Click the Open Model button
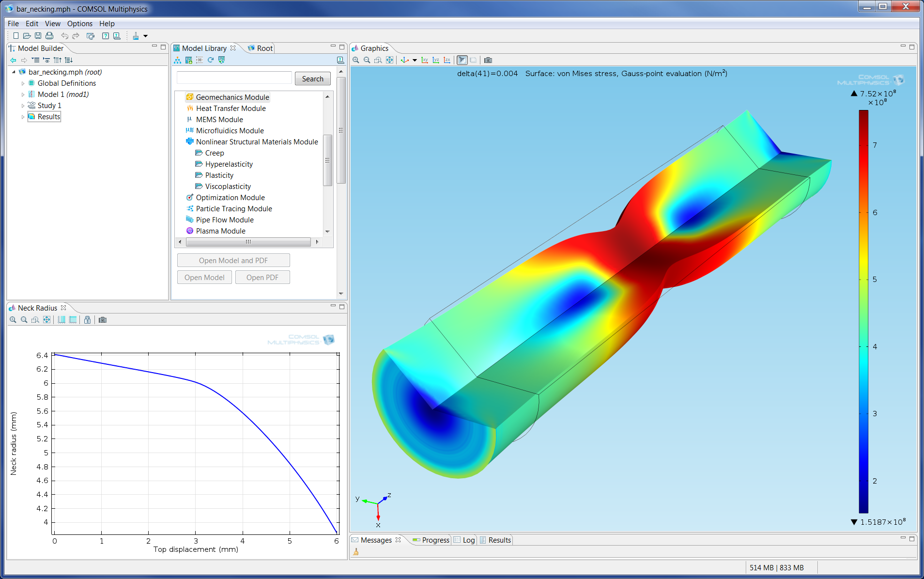The image size is (924, 579). (x=204, y=277)
